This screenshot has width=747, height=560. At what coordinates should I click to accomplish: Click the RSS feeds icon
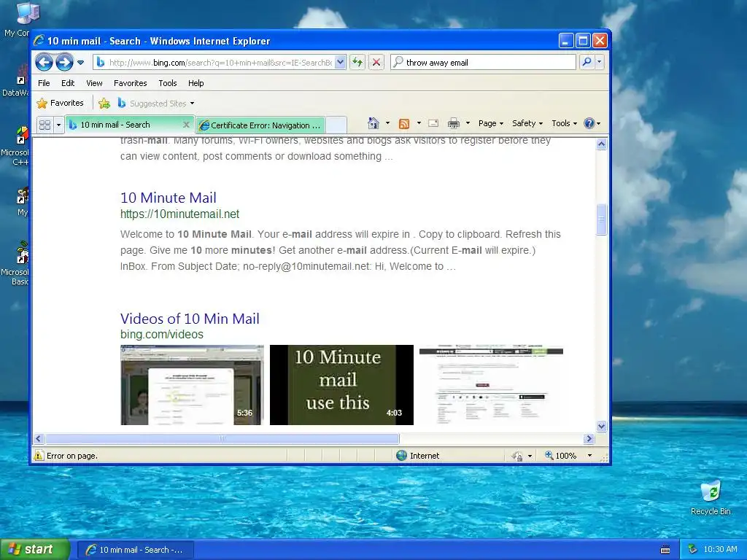click(x=404, y=123)
